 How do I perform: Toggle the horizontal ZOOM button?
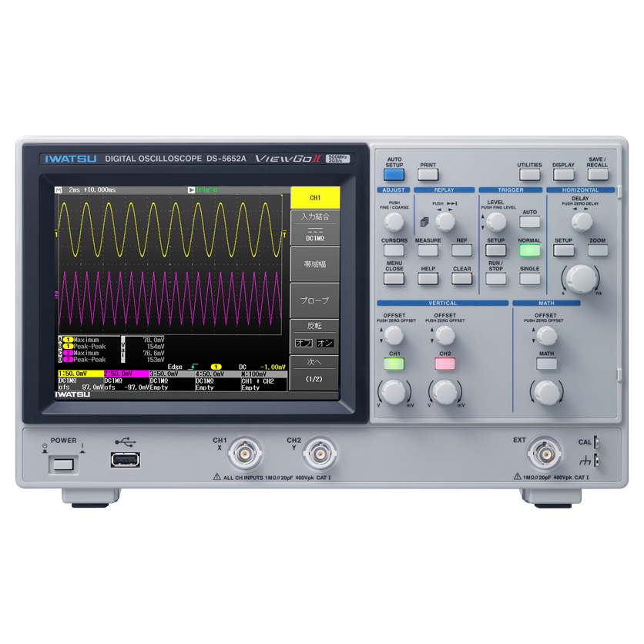(597, 250)
